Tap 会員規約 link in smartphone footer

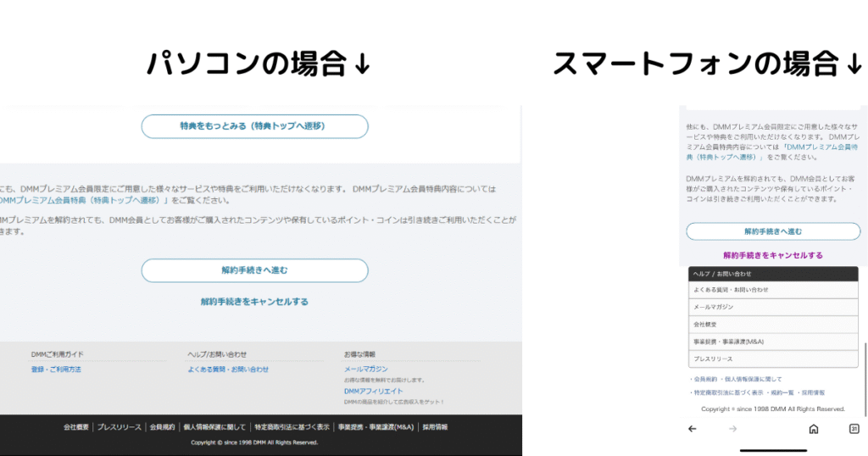click(x=705, y=379)
